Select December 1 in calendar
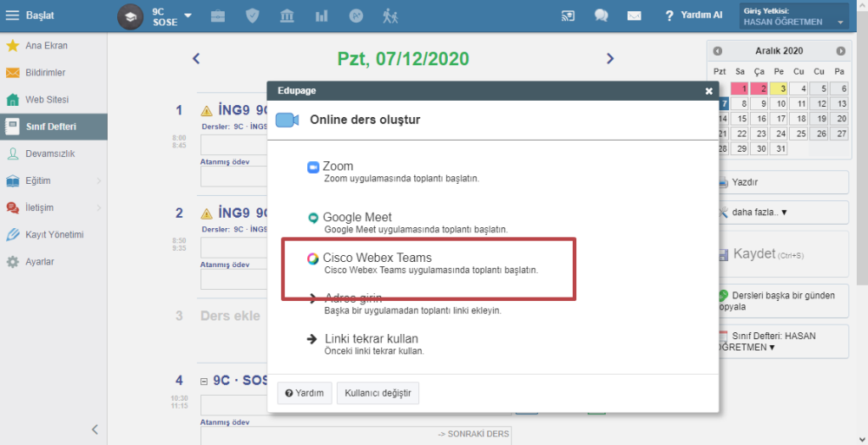The image size is (868, 445). coord(740,88)
